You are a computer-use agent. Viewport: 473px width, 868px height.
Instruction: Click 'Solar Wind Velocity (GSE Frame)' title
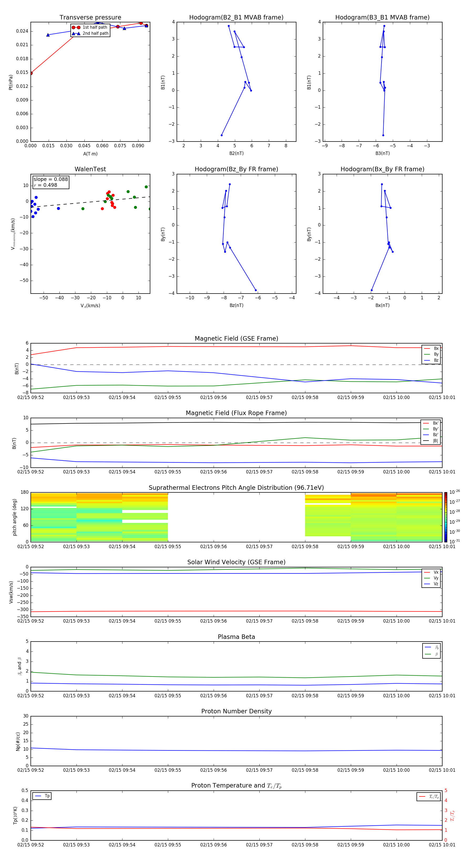pos(236,562)
